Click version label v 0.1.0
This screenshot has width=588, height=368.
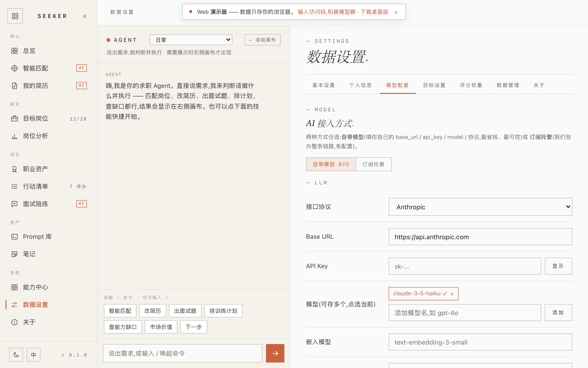(74, 355)
